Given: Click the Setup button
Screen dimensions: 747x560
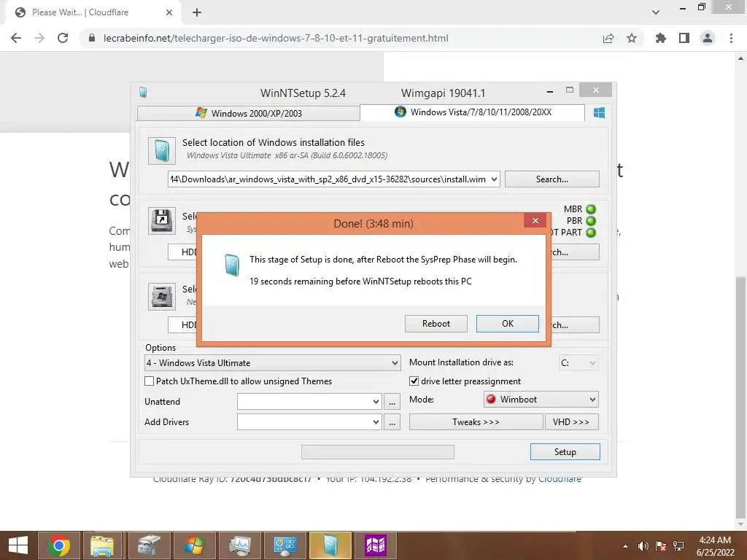Looking at the screenshot, I should pos(565,452).
